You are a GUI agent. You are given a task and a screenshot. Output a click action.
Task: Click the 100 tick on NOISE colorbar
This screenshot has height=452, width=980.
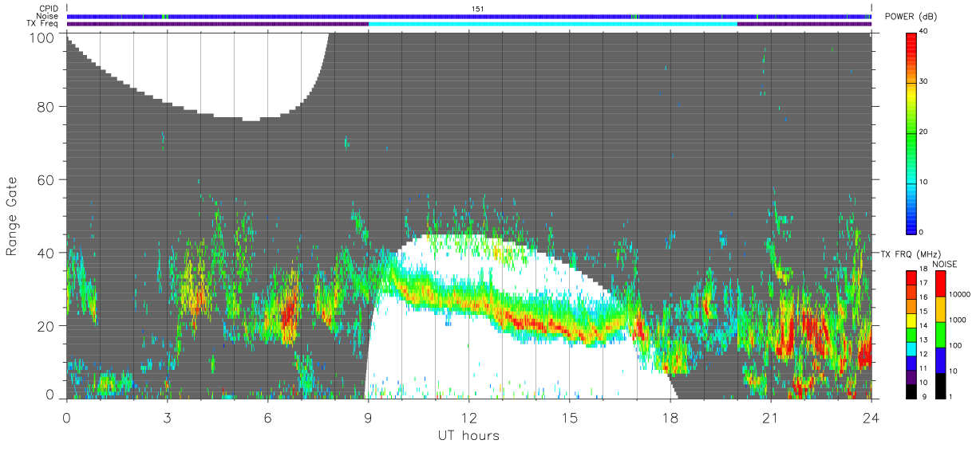[x=955, y=345]
